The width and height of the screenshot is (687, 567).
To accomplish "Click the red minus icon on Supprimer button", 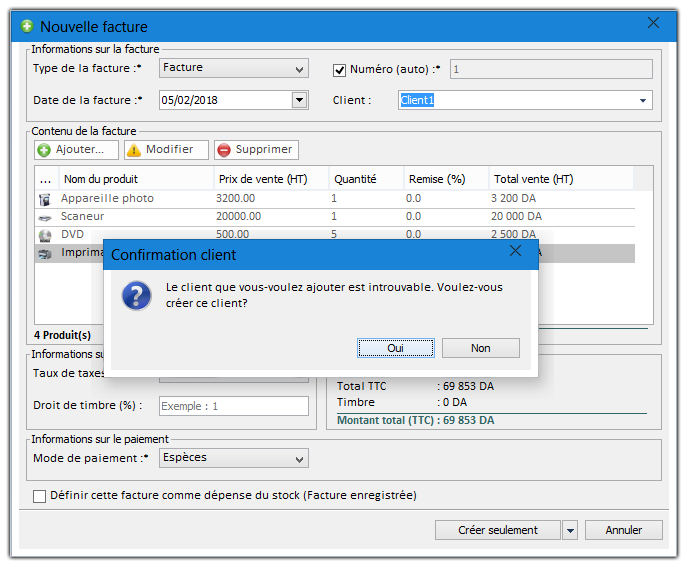I will [223, 150].
